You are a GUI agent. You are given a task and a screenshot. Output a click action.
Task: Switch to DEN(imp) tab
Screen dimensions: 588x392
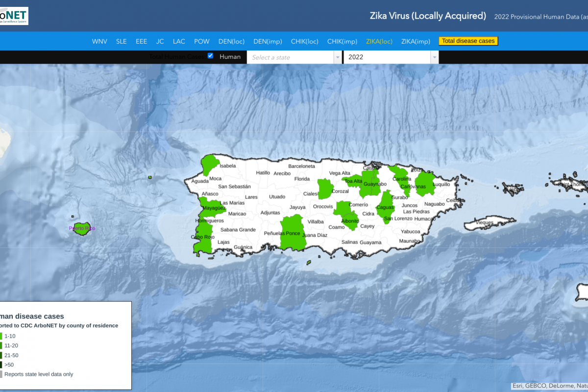click(268, 42)
